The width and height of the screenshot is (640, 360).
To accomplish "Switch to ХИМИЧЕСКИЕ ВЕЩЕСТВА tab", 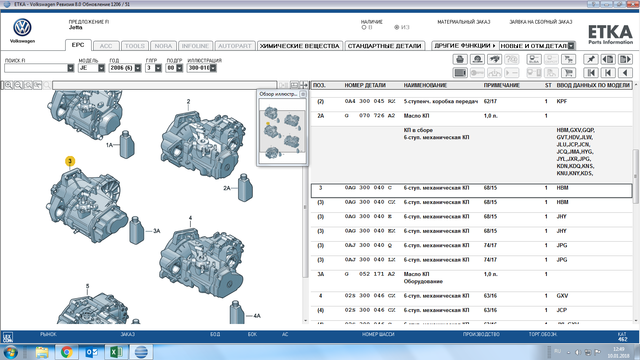I will (300, 46).
